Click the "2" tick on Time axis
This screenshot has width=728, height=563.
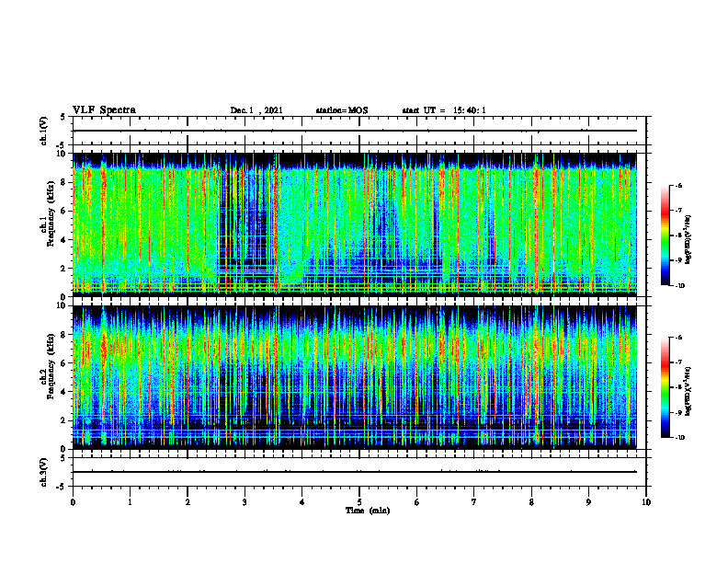tap(188, 502)
